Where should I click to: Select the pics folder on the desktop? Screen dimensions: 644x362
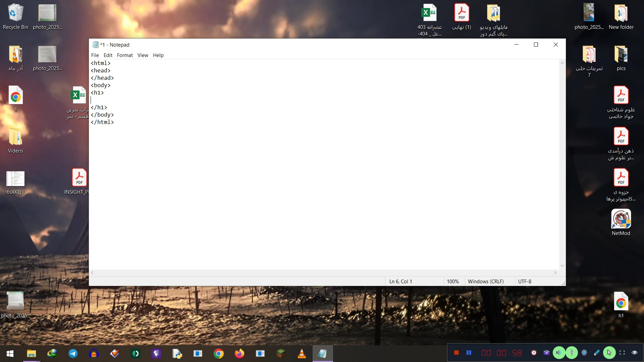621,58
